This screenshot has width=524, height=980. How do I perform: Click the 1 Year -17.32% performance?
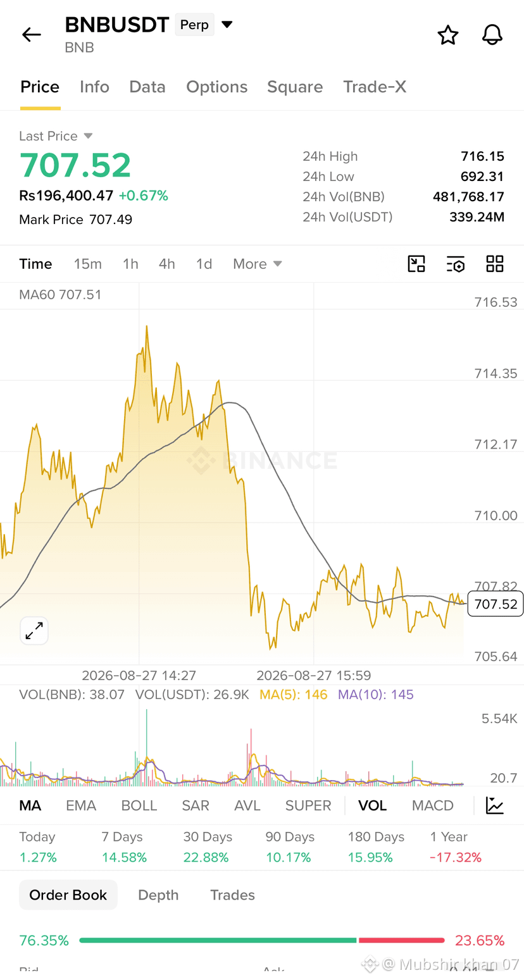tap(456, 847)
